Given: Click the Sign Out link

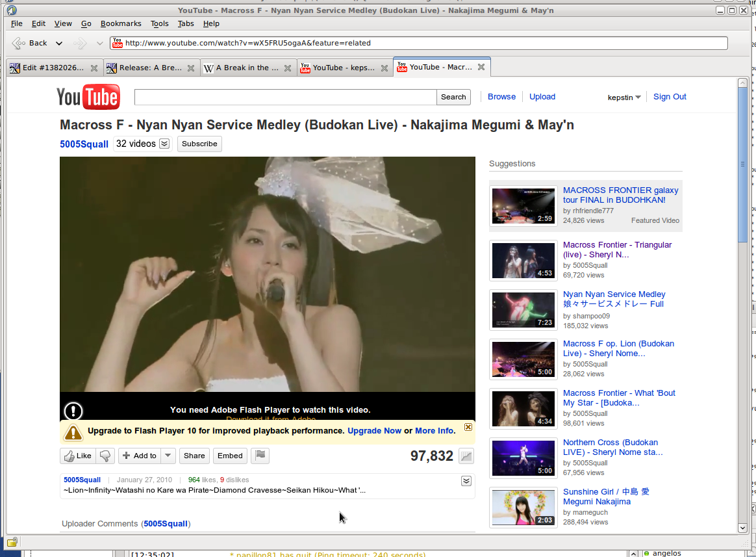Looking at the screenshot, I should point(670,97).
